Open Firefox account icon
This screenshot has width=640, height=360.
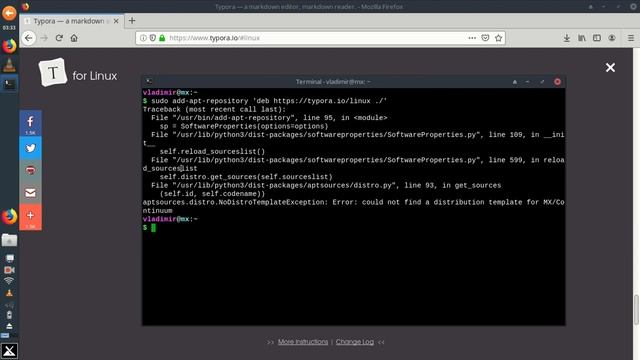click(x=612, y=38)
